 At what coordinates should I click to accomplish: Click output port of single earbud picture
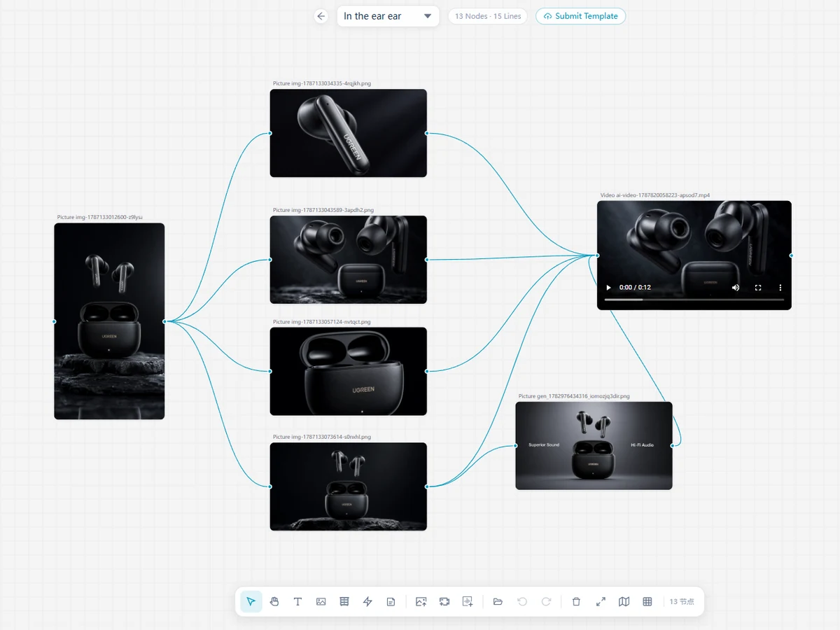[427, 133]
